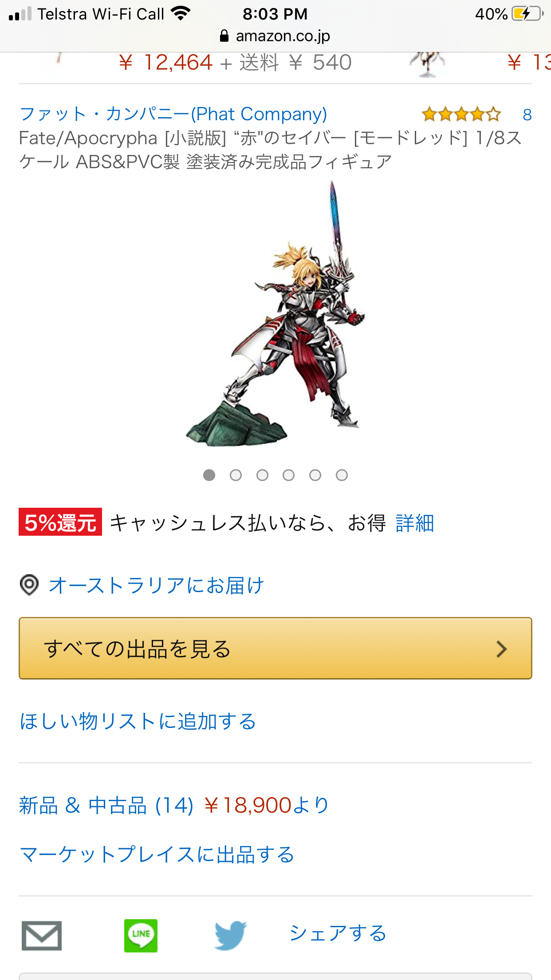Open オーストラリアにお届け delivery location selector
The image size is (551, 980).
[156, 585]
